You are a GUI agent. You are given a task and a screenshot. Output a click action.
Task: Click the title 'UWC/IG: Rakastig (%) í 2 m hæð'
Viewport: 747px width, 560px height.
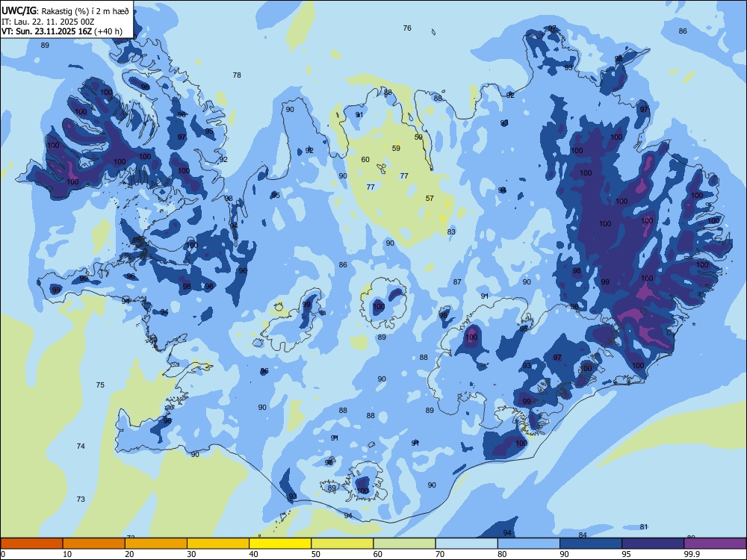tap(65, 11)
